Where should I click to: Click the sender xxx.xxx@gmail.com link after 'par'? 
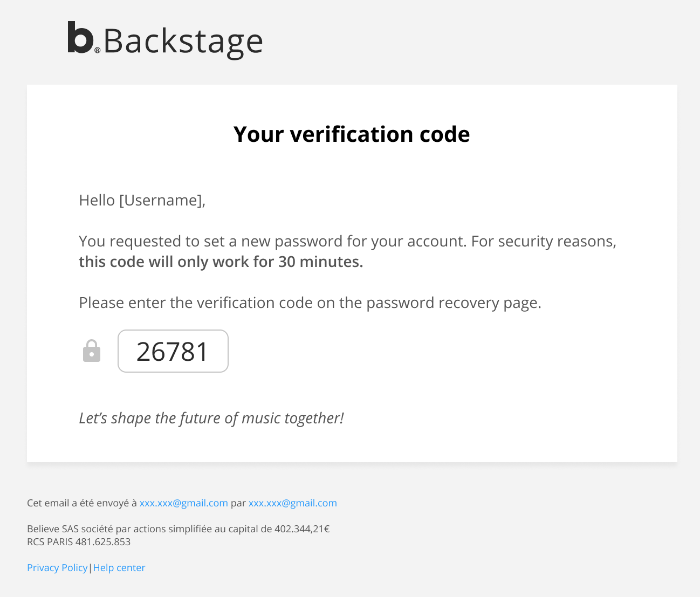tap(292, 503)
